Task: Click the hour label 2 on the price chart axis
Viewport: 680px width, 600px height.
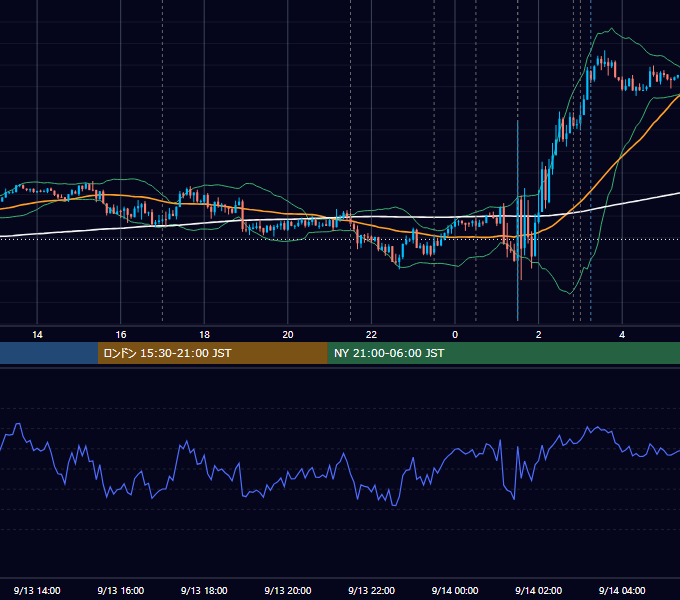Action: click(x=539, y=335)
